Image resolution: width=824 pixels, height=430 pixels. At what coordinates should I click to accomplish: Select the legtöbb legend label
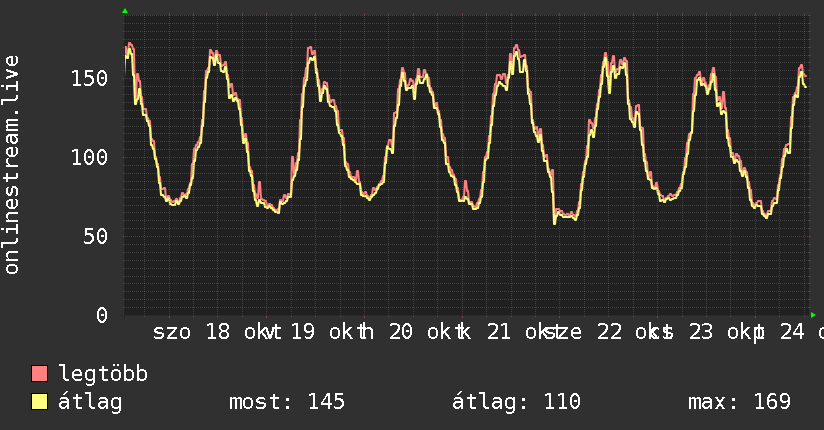(x=103, y=374)
